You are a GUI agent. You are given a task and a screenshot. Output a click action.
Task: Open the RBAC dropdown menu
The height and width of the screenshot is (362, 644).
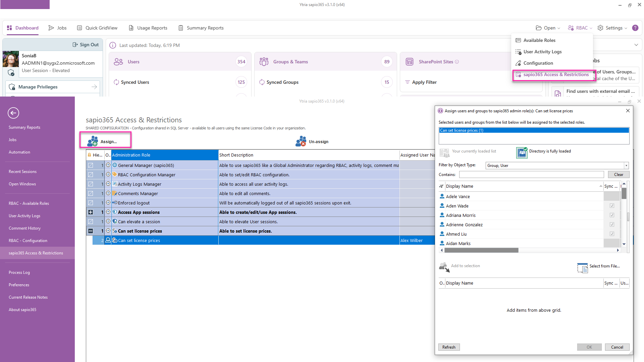click(580, 28)
